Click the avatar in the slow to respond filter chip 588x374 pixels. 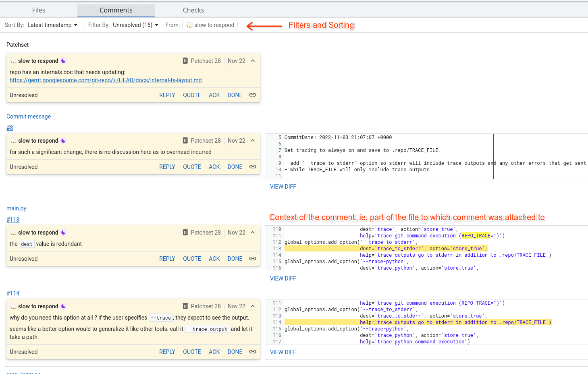(x=189, y=25)
